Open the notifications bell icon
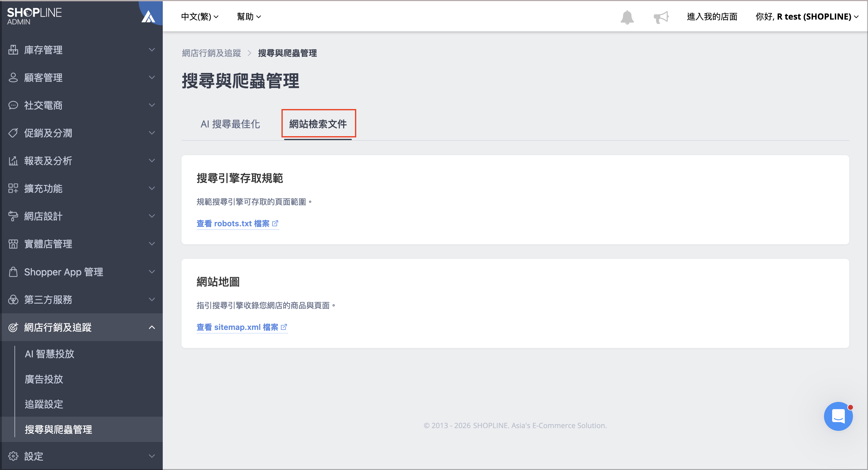Viewport: 868px width, 470px height. 627,17
